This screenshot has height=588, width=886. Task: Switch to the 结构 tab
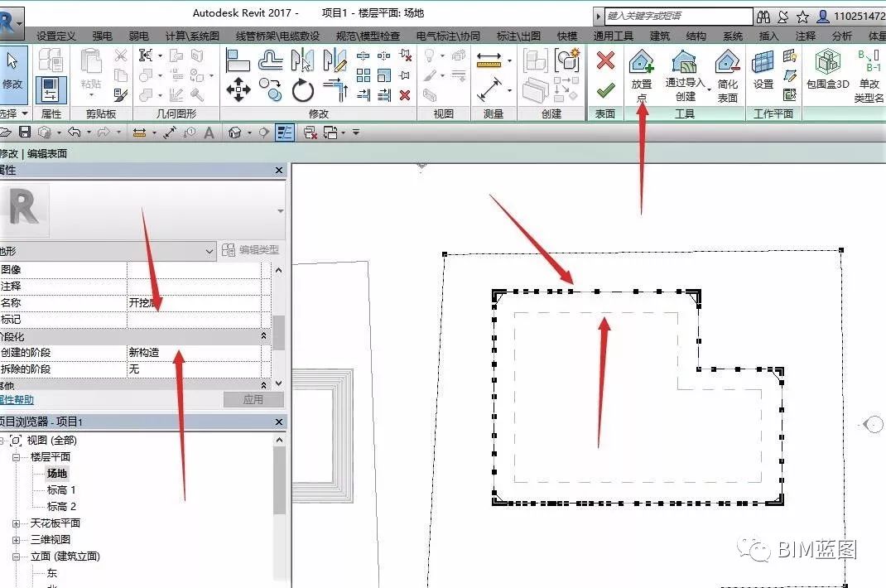pyautogui.click(x=696, y=36)
